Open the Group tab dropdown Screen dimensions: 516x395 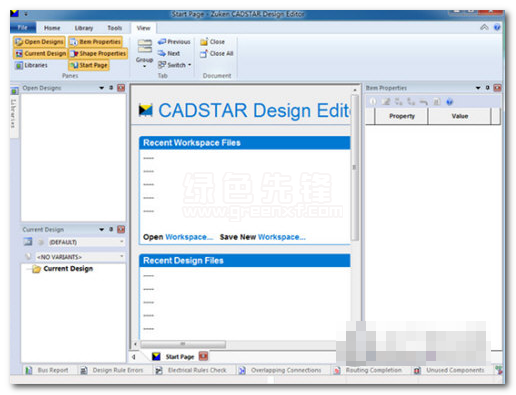pyautogui.click(x=144, y=53)
